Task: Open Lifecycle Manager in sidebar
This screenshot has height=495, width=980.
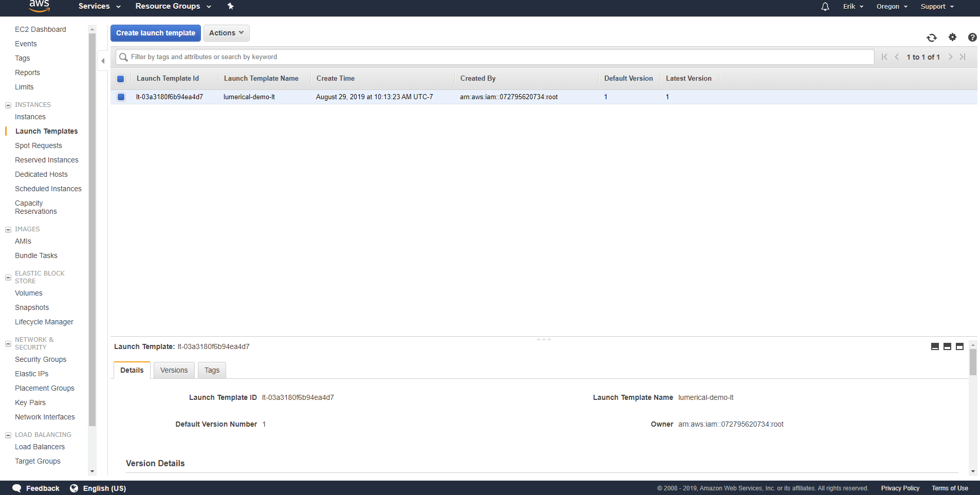Action: (x=44, y=322)
